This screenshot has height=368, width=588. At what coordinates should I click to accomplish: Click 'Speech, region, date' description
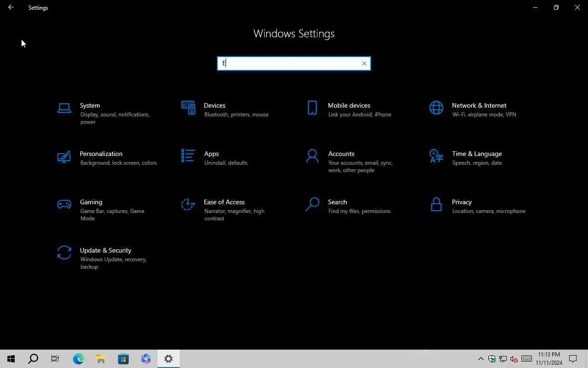pos(477,163)
